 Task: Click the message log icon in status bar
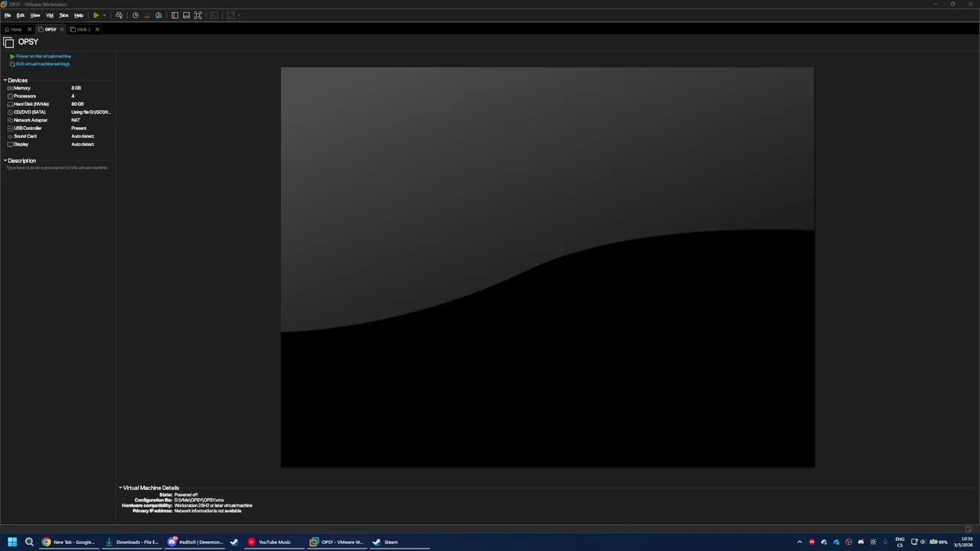(968, 530)
